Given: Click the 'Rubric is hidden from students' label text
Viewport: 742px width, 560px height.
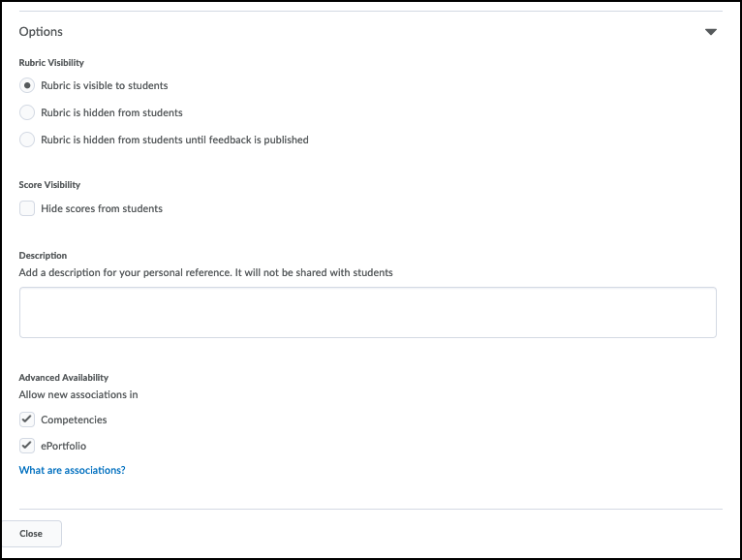Looking at the screenshot, I should 111,112.
